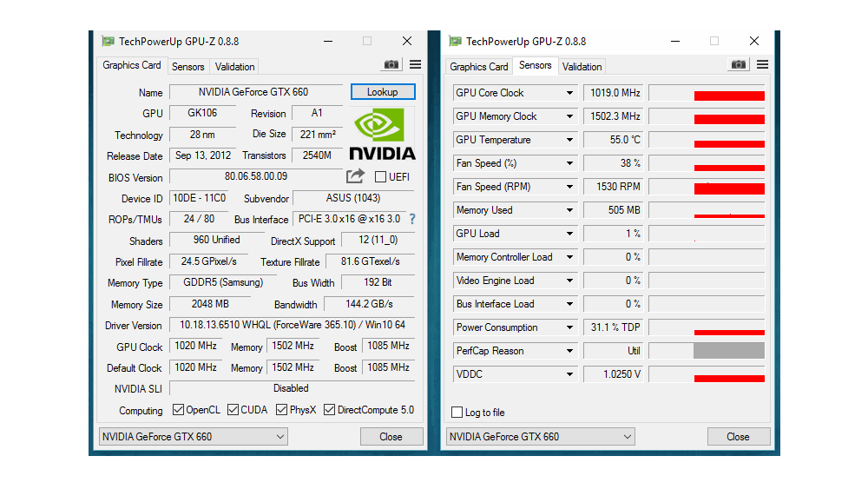Select Sensors tab in right window
The image size is (868, 489).
tap(536, 65)
